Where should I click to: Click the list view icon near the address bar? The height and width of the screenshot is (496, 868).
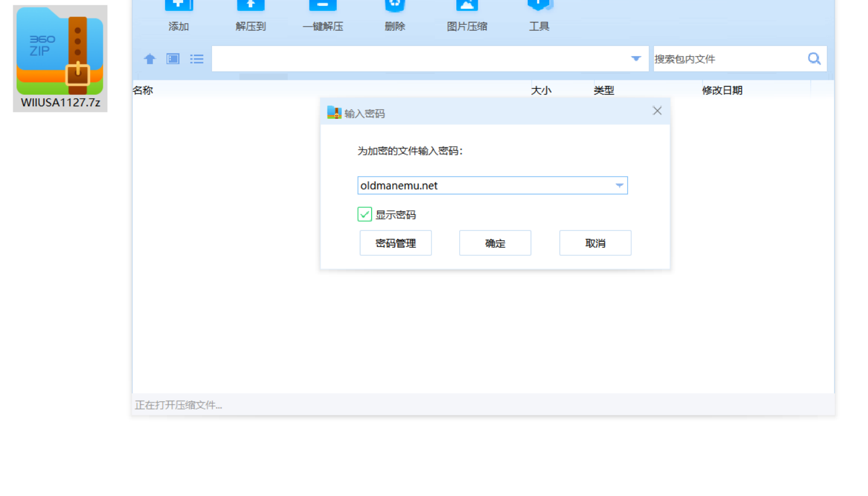click(x=196, y=58)
